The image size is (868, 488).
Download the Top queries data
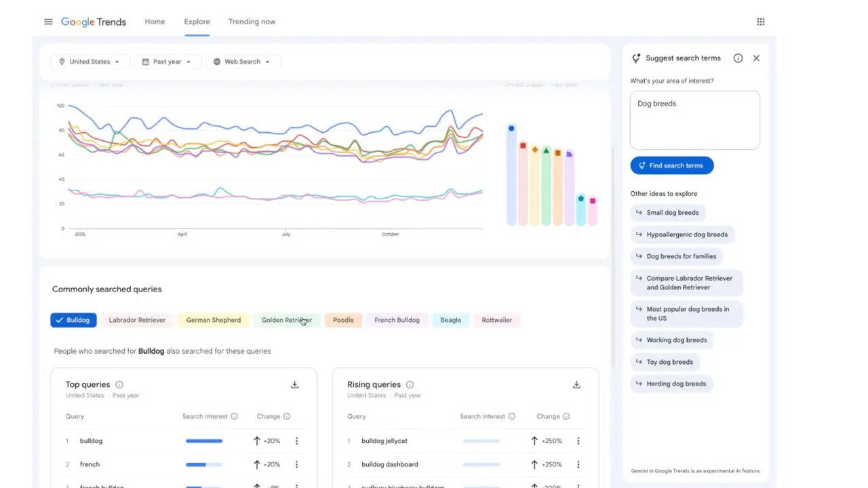tap(294, 384)
